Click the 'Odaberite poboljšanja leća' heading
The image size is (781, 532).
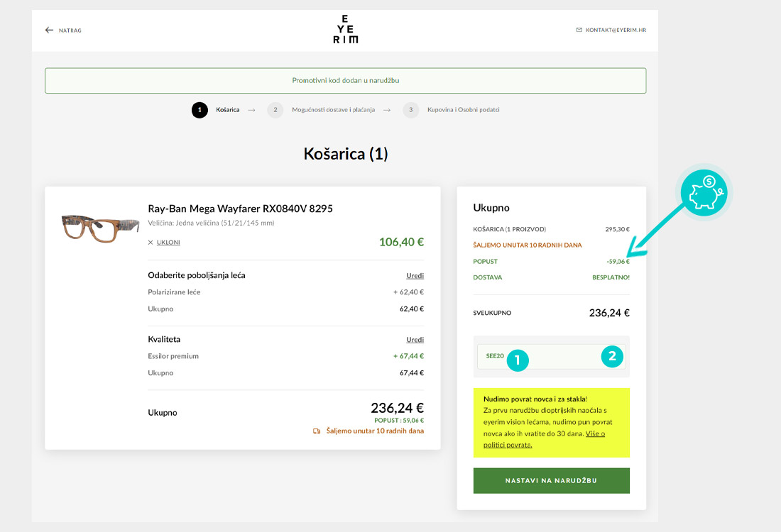[196, 275]
